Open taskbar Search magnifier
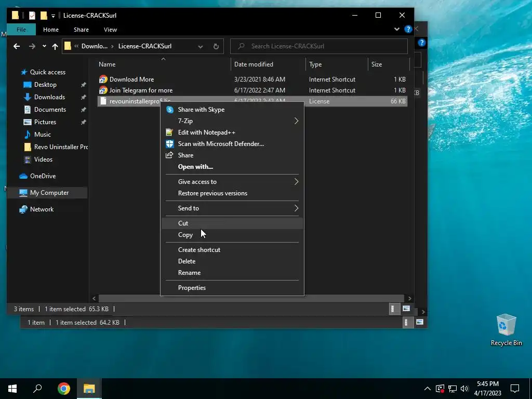The width and height of the screenshot is (532, 399). pyautogui.click(x=37, y=389)
